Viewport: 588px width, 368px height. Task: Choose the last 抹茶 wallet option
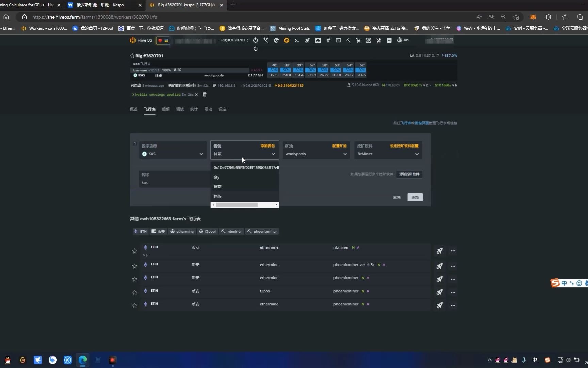(245, 196)
